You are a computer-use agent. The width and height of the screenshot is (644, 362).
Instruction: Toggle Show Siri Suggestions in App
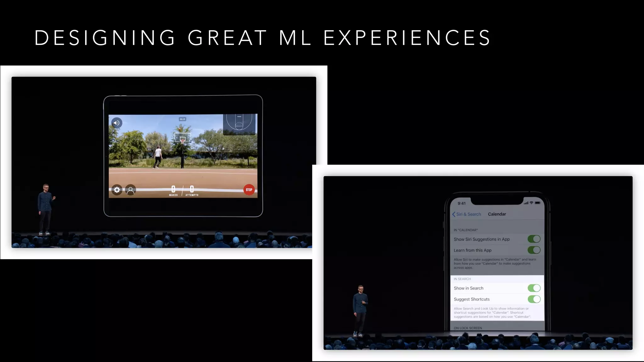pos(534,239)
